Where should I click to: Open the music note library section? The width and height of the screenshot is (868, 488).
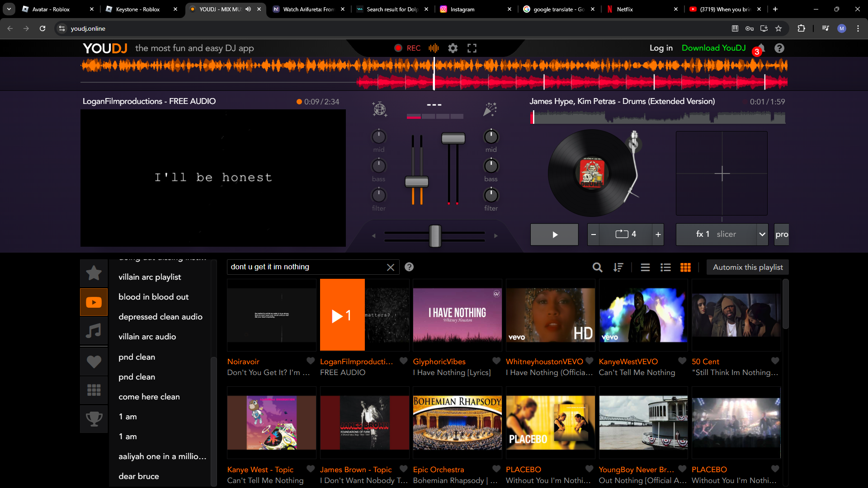[x=94, y=331]
